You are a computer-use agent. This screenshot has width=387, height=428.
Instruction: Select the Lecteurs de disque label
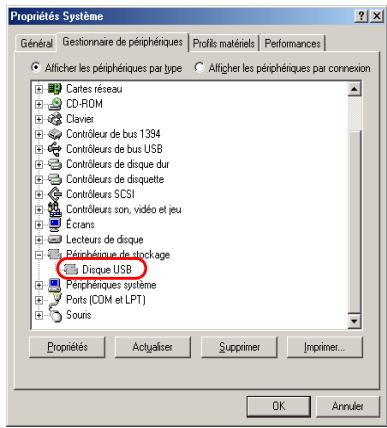(105, 239)
